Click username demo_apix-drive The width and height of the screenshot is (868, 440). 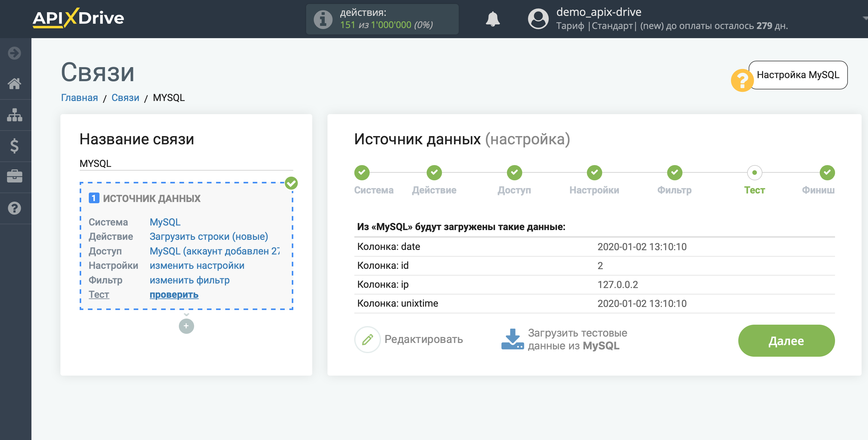click(x=599, y=12)
